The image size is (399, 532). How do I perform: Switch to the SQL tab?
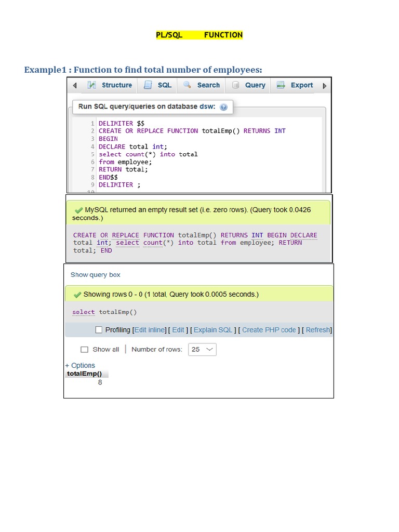158,85
